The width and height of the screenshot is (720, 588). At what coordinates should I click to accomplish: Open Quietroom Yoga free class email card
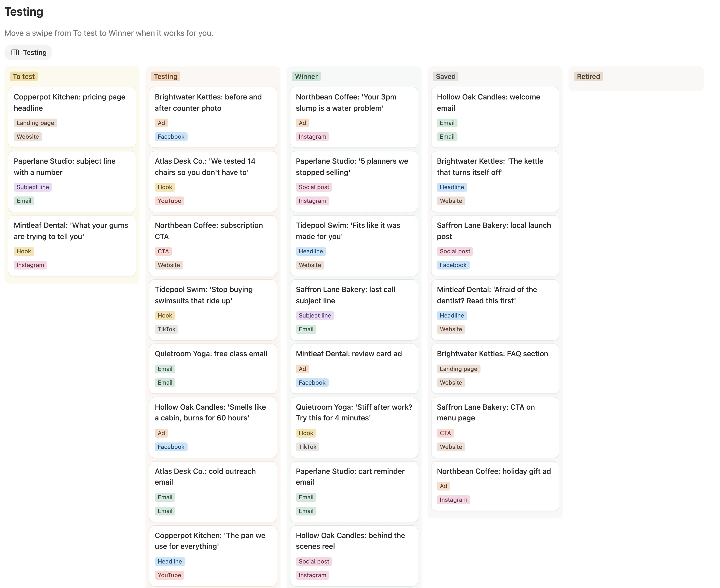pyautogui.click(x=213, y=368)
